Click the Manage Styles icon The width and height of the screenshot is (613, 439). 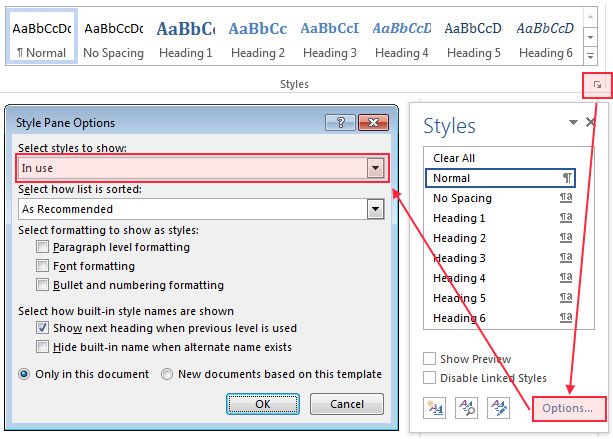click(498, 406)
